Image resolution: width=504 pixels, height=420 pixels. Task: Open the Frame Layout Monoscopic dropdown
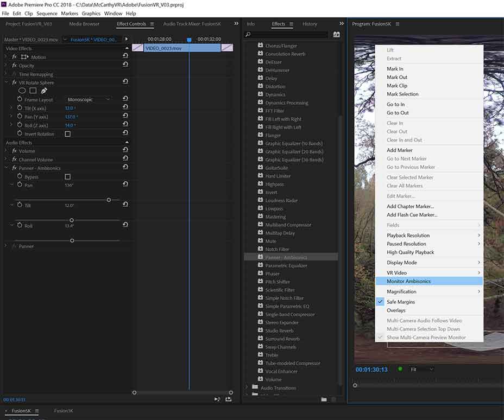89,99
